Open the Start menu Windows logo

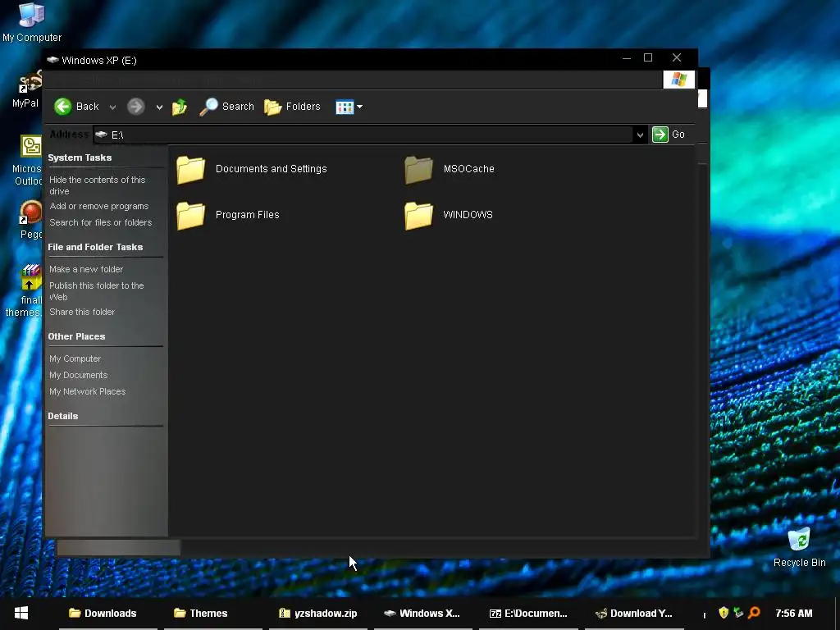coord(21,613)
